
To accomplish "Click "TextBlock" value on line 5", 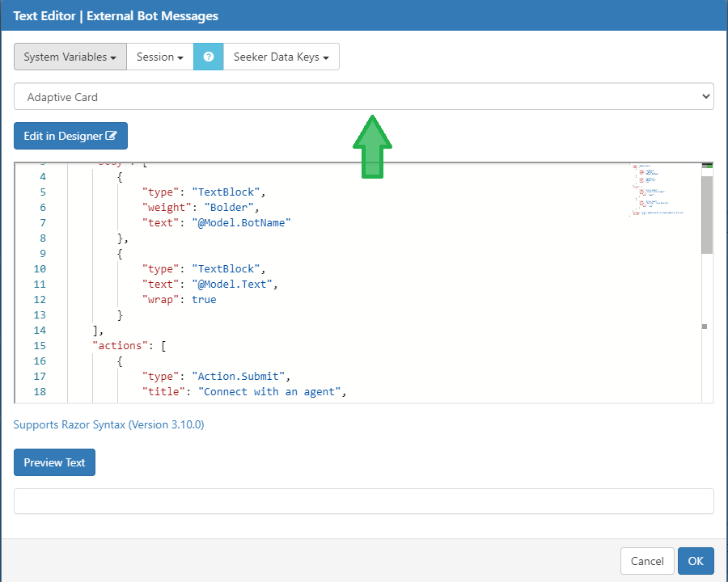I will click(226, 192).
